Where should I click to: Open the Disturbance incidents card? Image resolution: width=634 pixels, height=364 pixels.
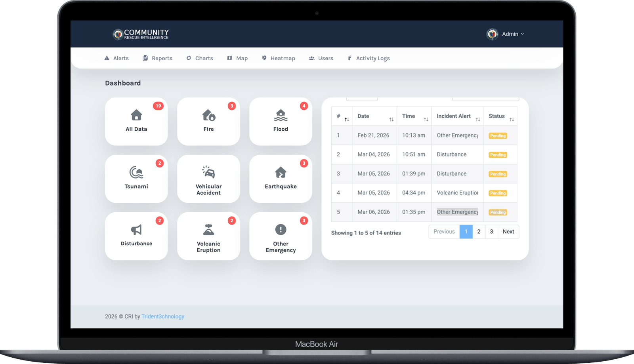[136, 236]
